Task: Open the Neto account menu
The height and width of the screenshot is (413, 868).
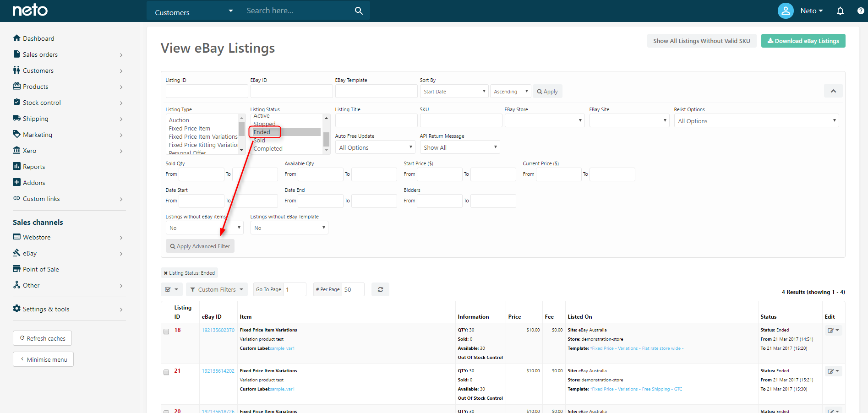Action: coord(811,11)
